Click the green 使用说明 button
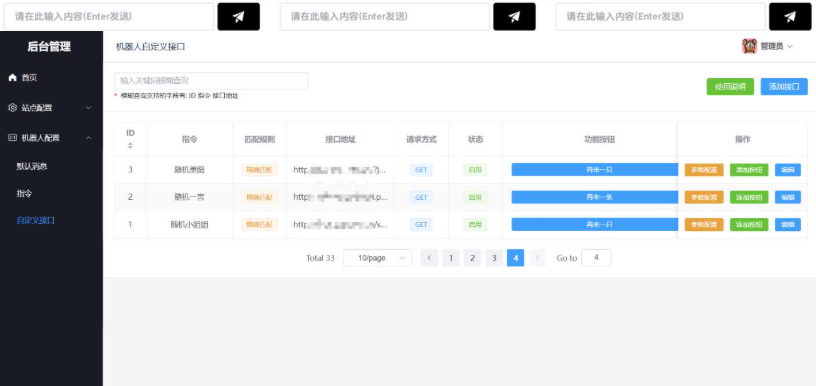 tap(730, 86)
